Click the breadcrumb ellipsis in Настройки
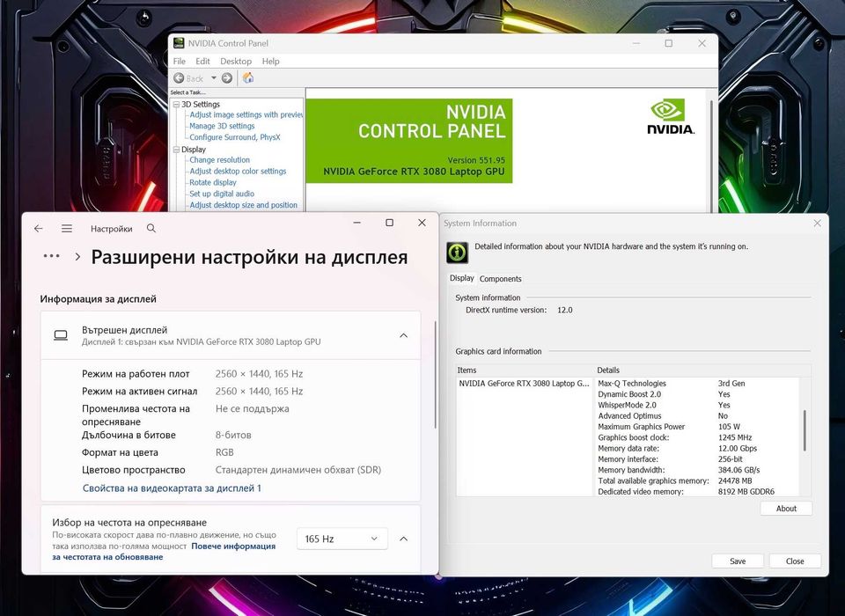This screenshot has height=616, width=845. coord(51,256)
